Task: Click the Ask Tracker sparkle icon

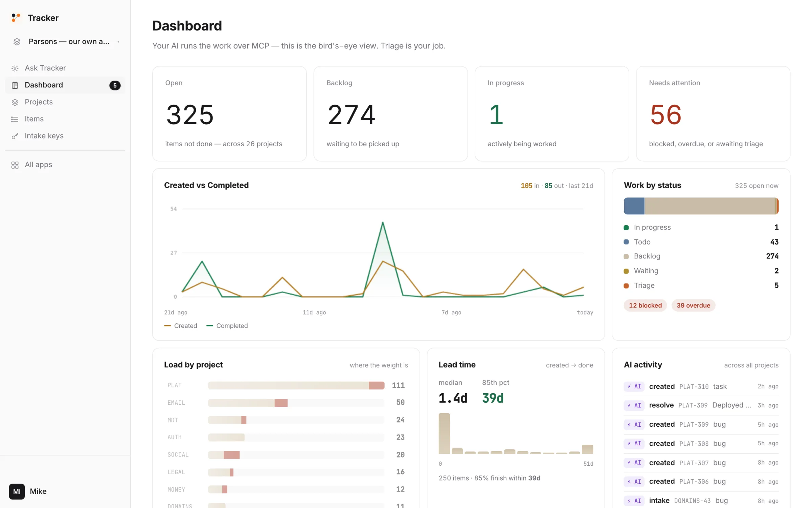Action: point(15,68)
